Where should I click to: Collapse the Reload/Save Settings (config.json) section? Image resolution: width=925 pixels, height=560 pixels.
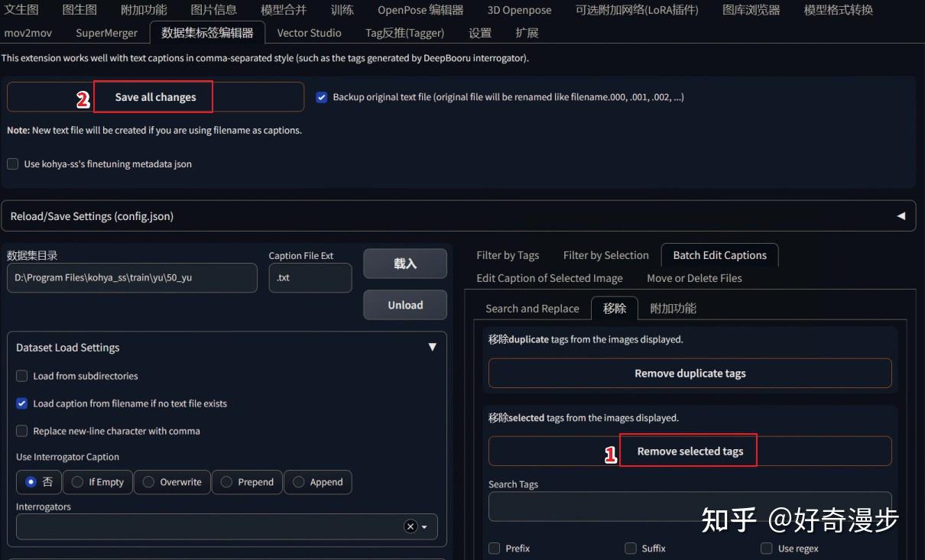(901, 215)
